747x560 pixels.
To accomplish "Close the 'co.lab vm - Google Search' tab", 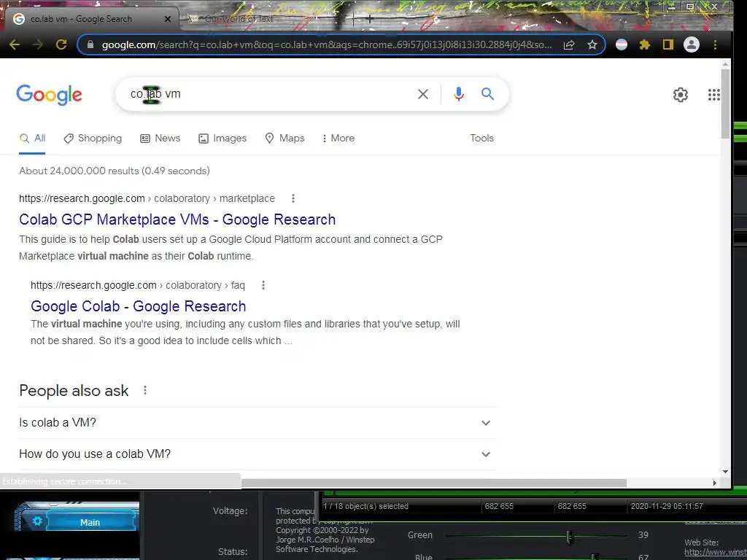I will click(167, 19).
